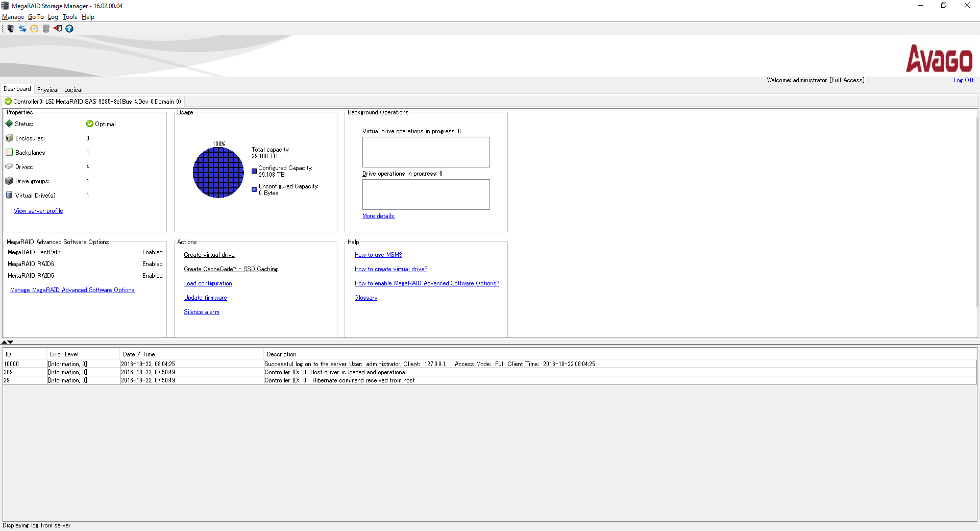Viewport: 980px width, 531px height.
Task: Click the Enclosures box icon
Action: (x=9, y=138)
